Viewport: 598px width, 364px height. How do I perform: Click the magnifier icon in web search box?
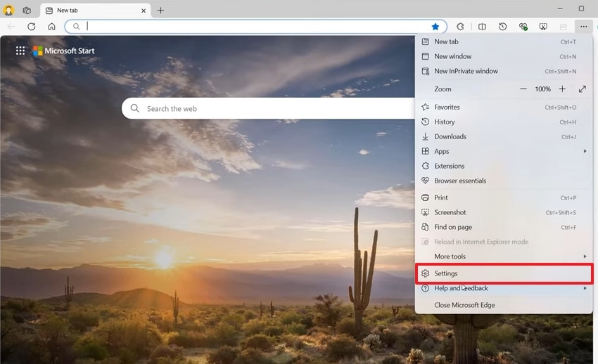pyautogui.click(x=134, y=108)
